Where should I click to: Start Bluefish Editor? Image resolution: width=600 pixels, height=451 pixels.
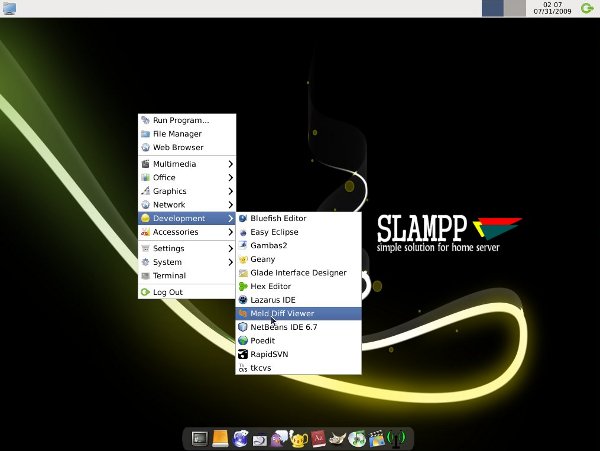pos(298,218)
